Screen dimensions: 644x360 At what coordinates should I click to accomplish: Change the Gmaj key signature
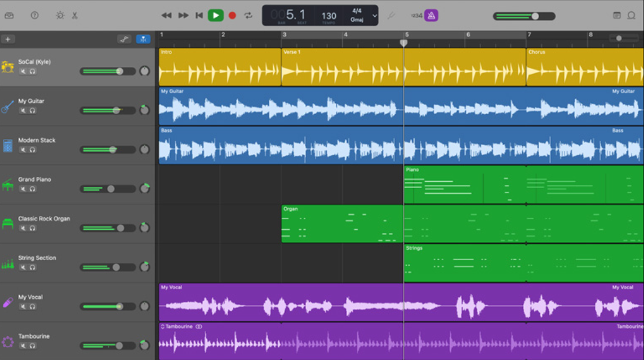point(357,20)
